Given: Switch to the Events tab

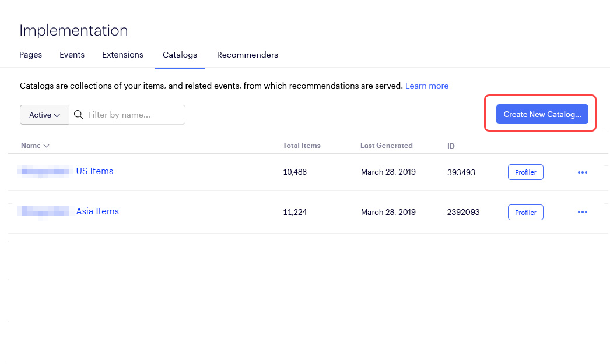Looking at the screenshot, I should pos(72,55).
